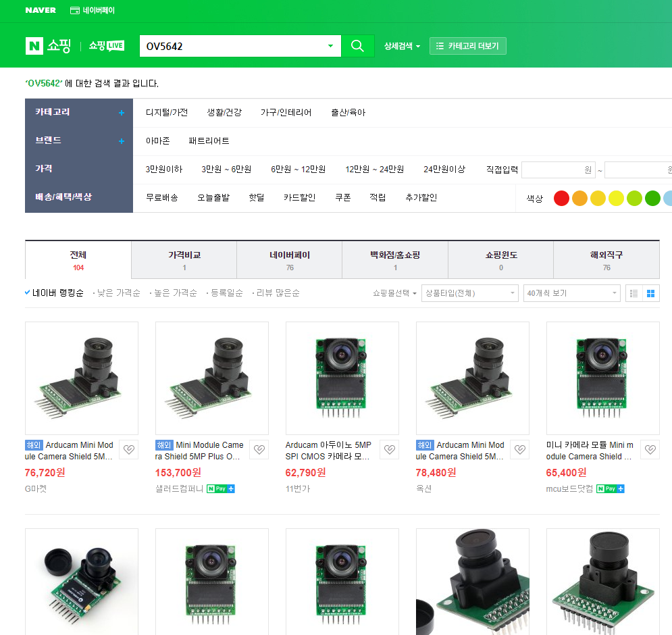The height and width of the screenshot is (635, 672).
Task: Click wishlist heart for G마켓 Arducam item
Action: [128, 449]
